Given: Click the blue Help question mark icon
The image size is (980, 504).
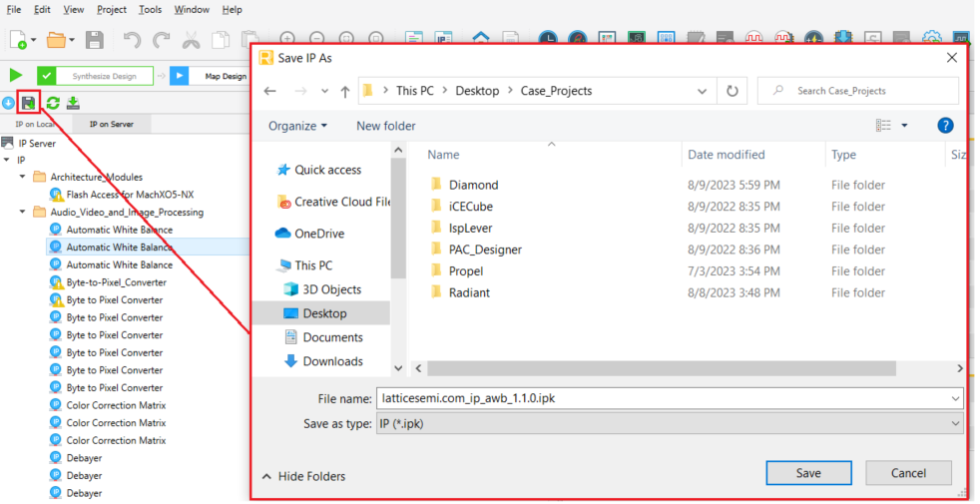Looking at the screenshot, I should pos(946,126).
